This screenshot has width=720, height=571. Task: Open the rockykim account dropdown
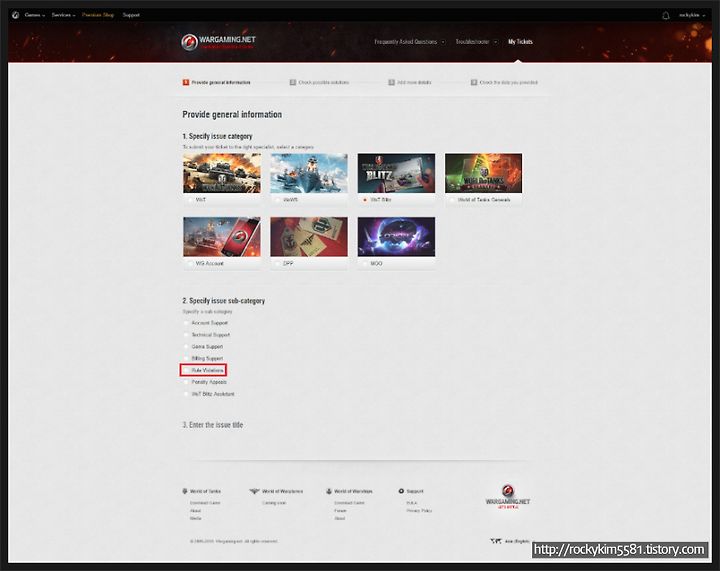[x=692, y=15]
